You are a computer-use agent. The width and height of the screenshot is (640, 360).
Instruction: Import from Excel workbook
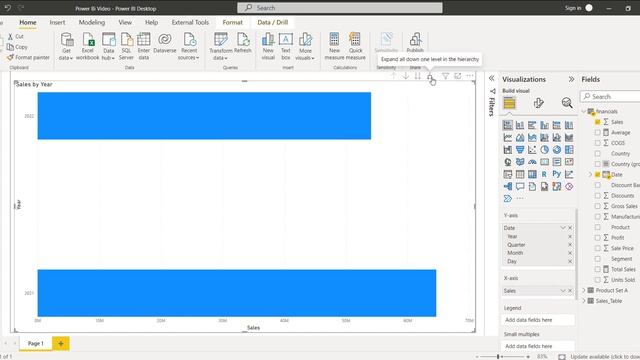[x=87, y=47]
